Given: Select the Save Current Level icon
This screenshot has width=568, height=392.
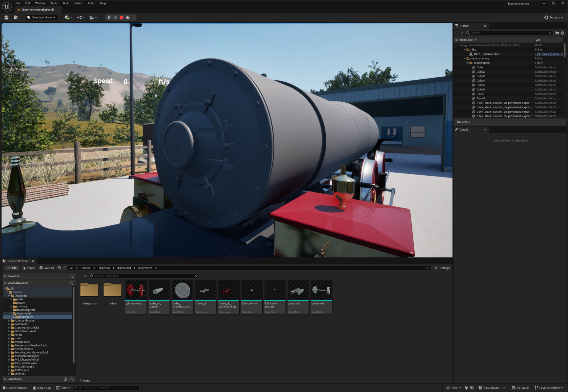Looking at the screenshot, I should pyautogui.click(x=6, y=17).
